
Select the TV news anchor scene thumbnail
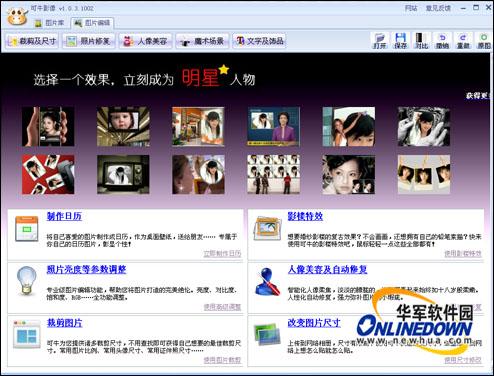[x=273, y=127]
